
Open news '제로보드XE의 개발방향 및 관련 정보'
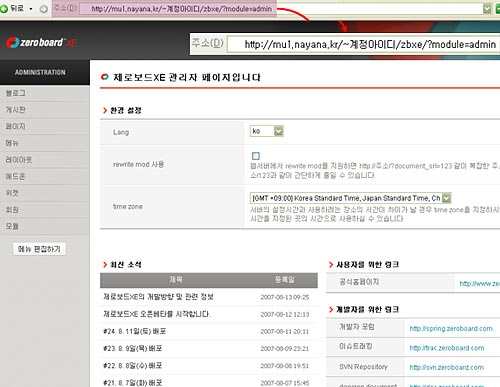tap(158, 297)
